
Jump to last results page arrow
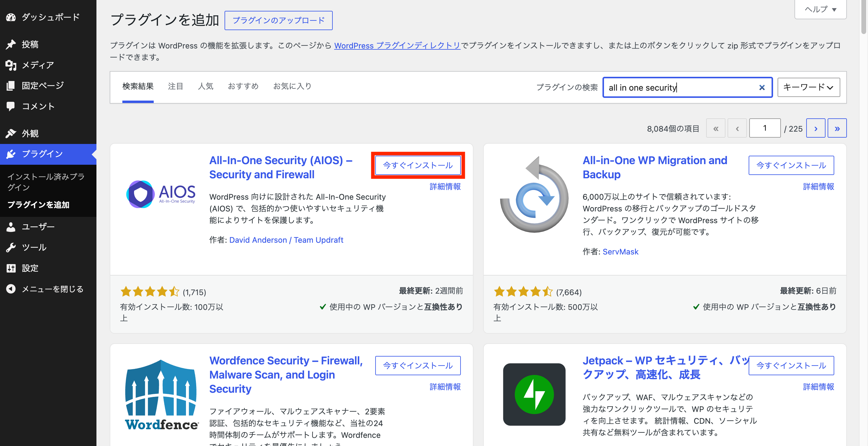tap(837, 128)
